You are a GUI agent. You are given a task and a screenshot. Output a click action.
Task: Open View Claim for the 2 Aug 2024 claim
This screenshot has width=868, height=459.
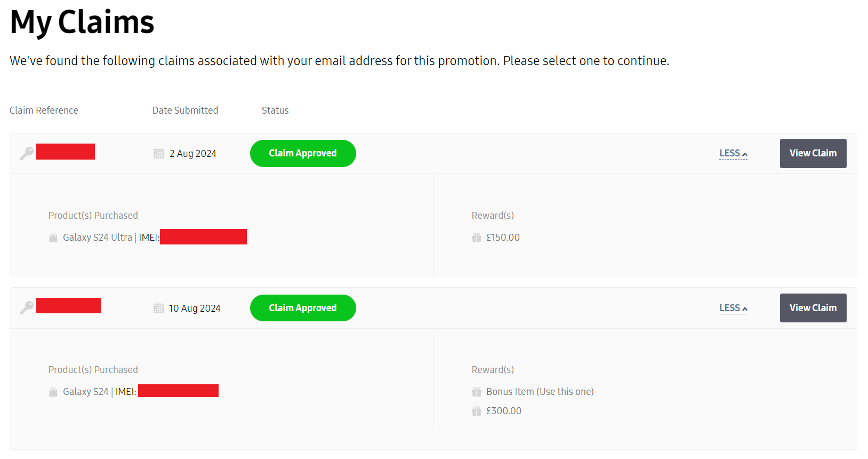813,153
